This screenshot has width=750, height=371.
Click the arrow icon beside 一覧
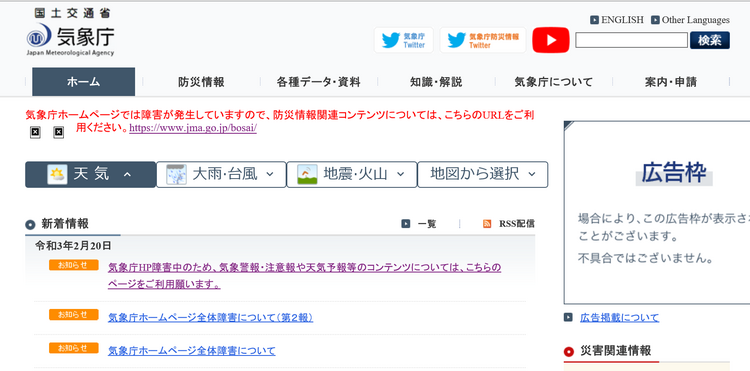[x=406, y=224]
